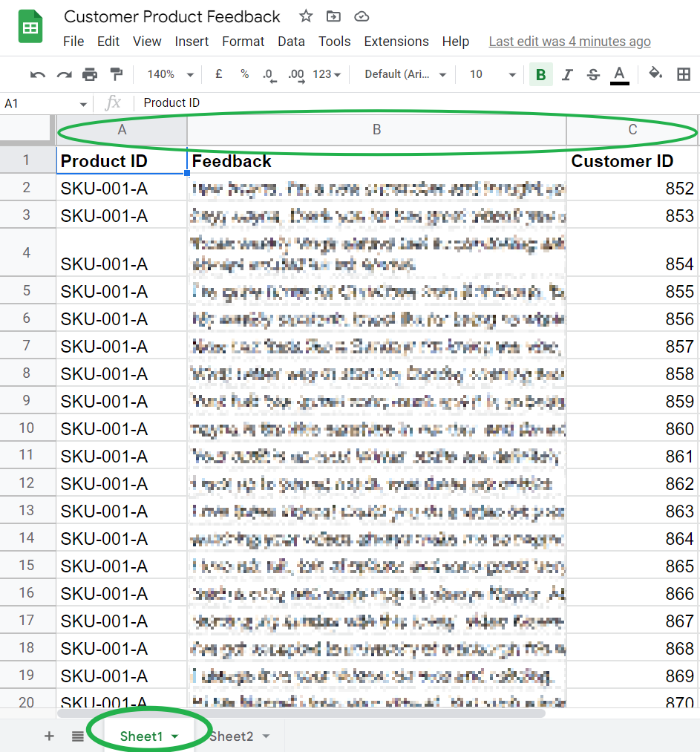Toggle Italic formatting
700x752 pixels.
[x=567, y=74]
